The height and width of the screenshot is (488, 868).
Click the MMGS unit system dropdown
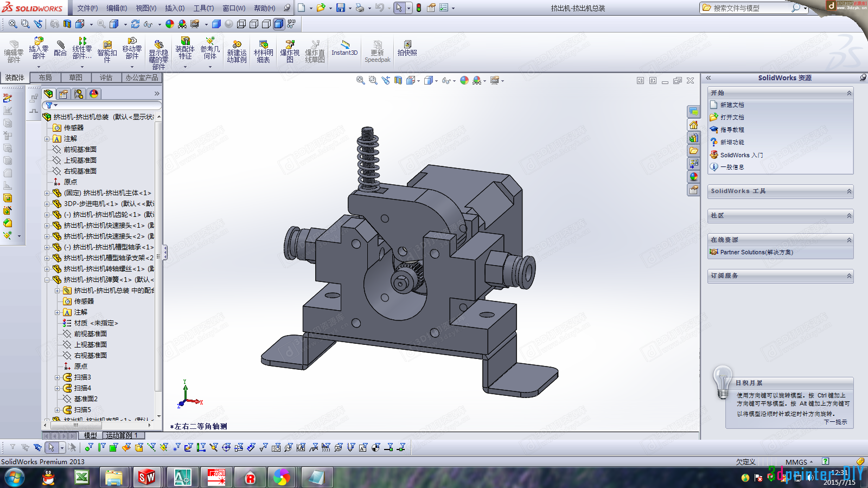(x=799, y=462)
